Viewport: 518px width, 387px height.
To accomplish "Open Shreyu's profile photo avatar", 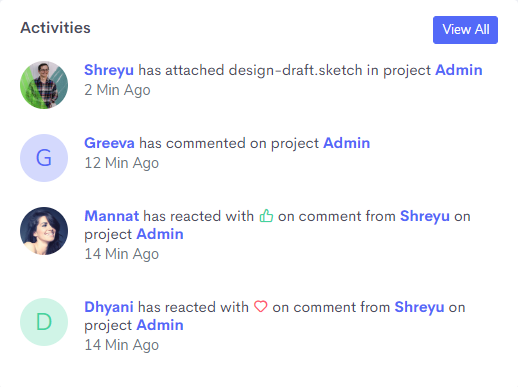I will (44, 85).
